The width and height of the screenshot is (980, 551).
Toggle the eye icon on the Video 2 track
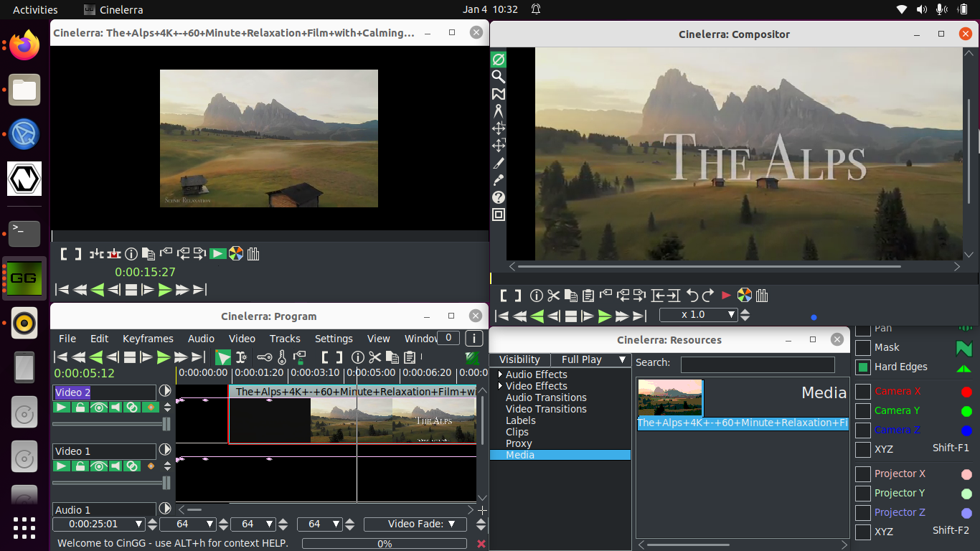(x=98, y=408)
